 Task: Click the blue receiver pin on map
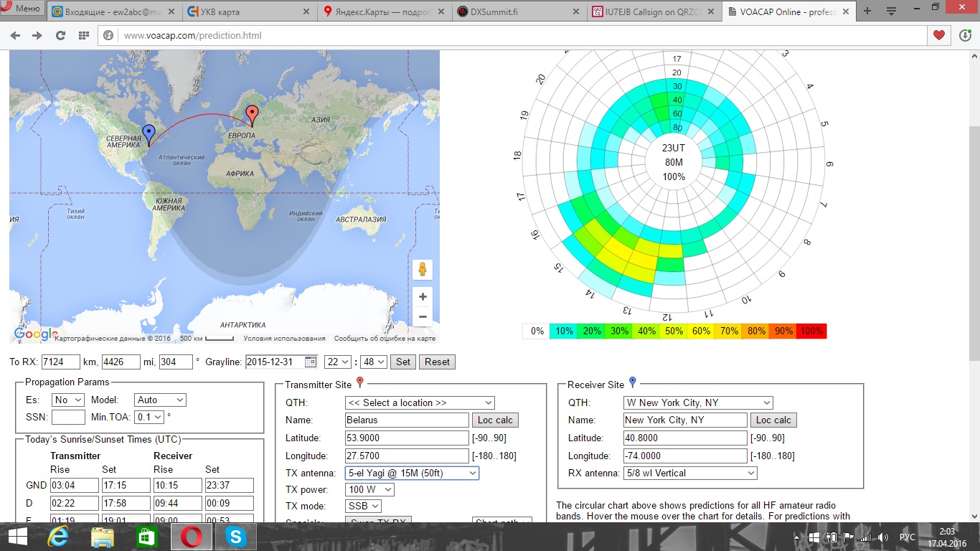(149, 135)
